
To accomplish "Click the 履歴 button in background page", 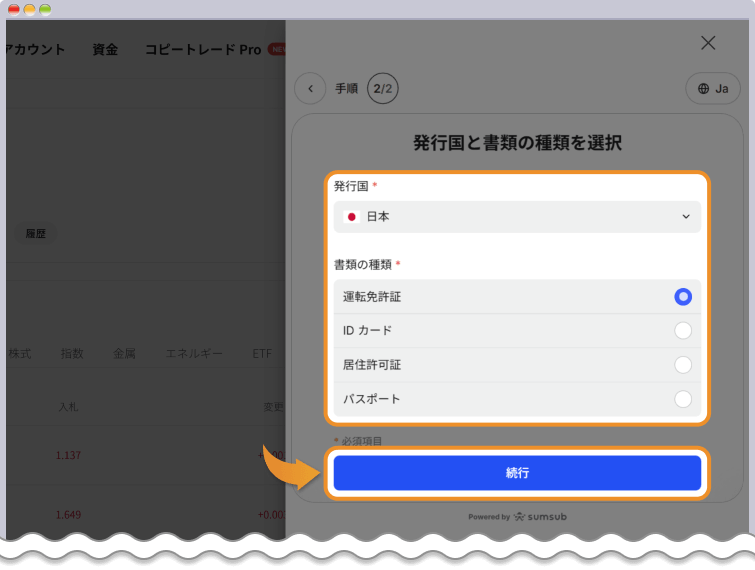I will 36,234.
